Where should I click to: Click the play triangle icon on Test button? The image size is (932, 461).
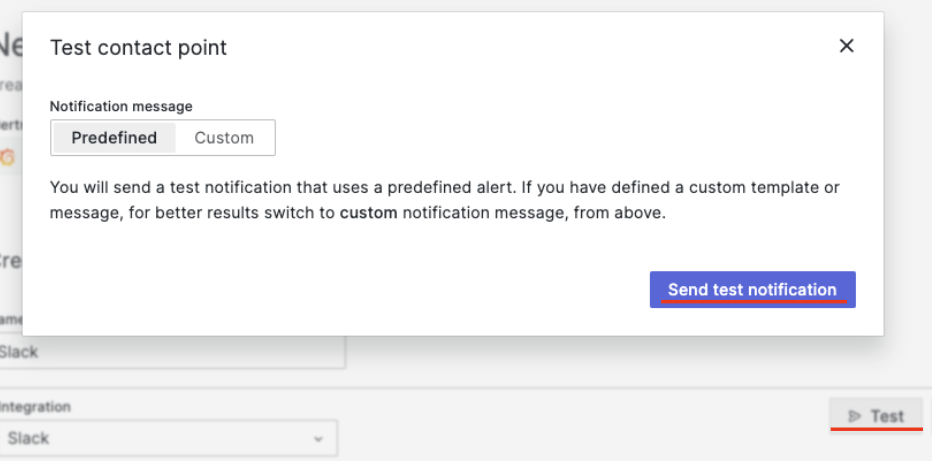(x=855, y=416)
